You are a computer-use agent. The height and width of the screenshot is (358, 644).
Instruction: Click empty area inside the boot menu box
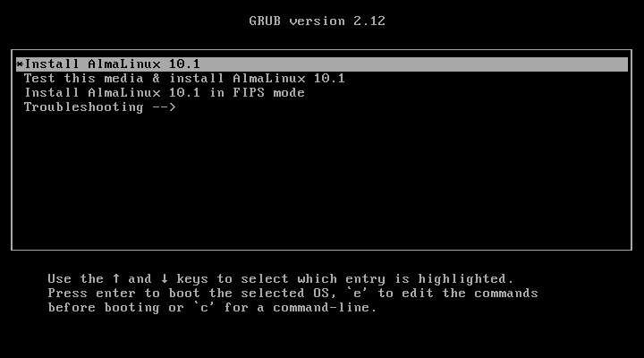[322, 181]
